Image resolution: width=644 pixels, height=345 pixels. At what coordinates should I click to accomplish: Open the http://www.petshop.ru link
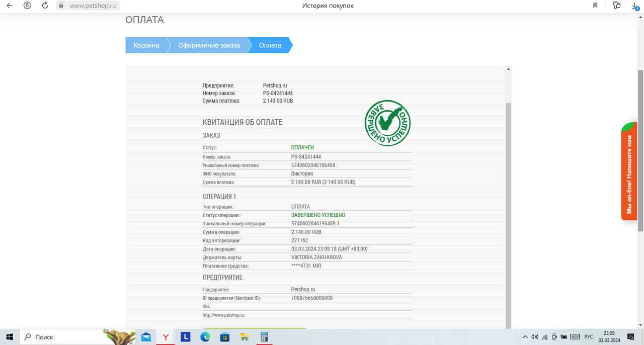(x=223, y=315)
